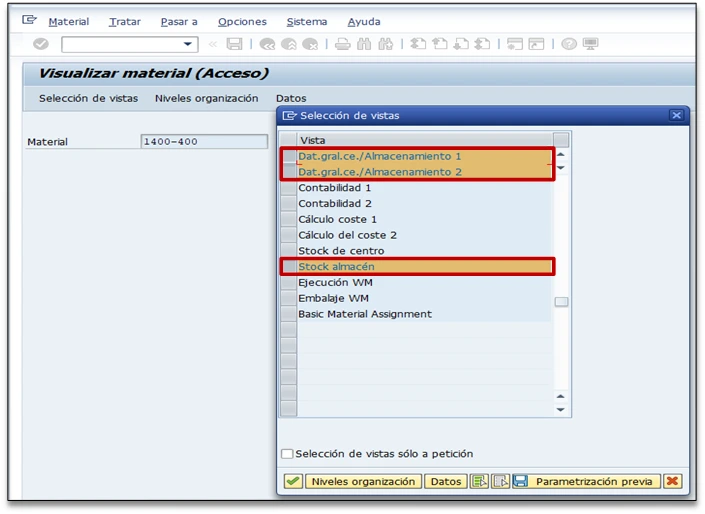Open the Sistema menu
The height and width of the screenshot is (514, 705).
pyautogui.click(x=307, y=22)
